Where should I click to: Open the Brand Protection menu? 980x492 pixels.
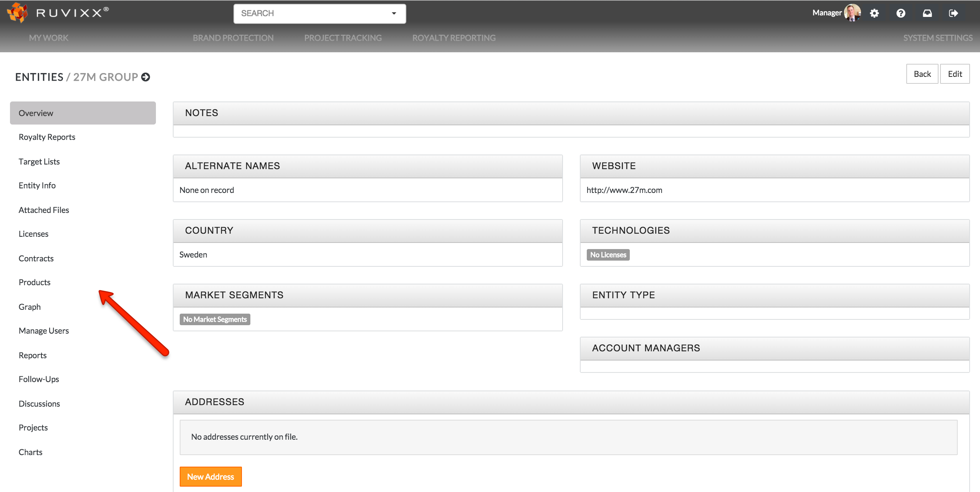tap(233, 38)
